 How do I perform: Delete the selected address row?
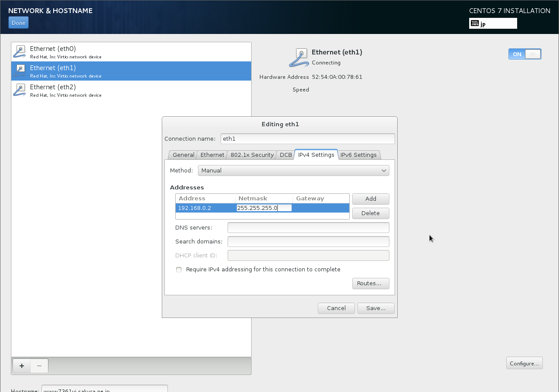point(370,213)
